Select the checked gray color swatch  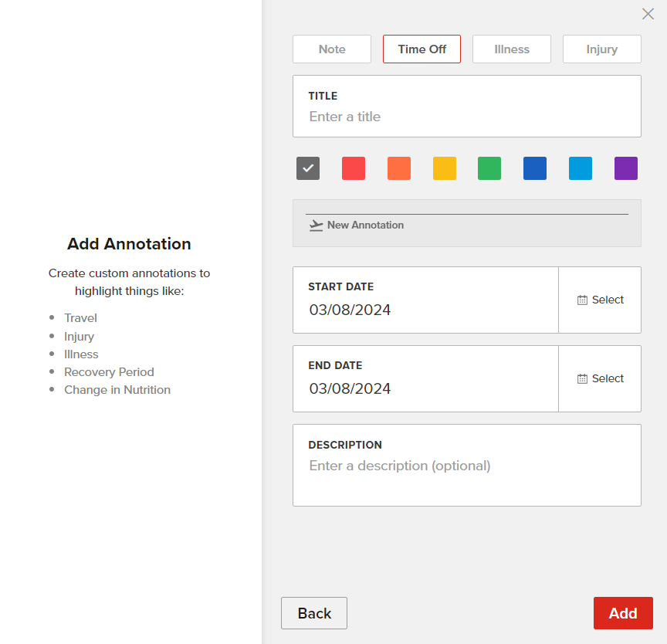308,168
